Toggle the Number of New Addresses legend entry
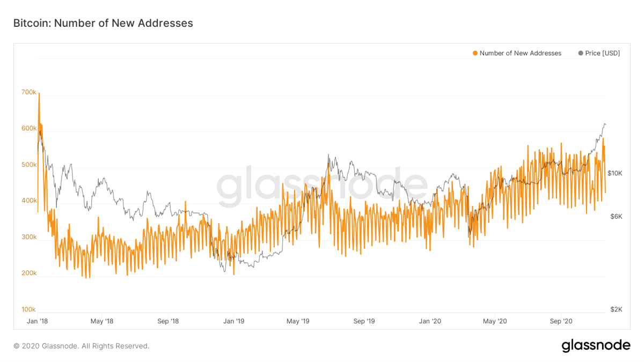Image resolution: width=644 pixels, height=362 pixels. pyautogui.click(x=517, y=53)
